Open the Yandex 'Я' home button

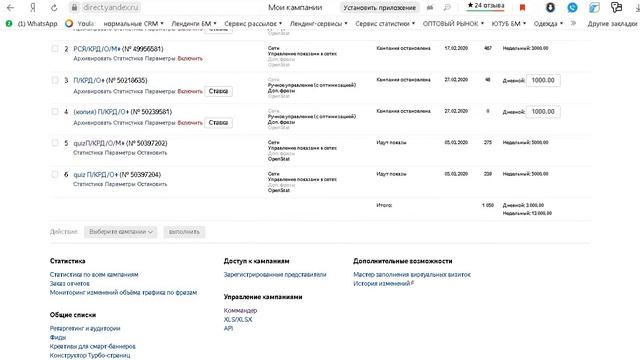click(33, 7)
